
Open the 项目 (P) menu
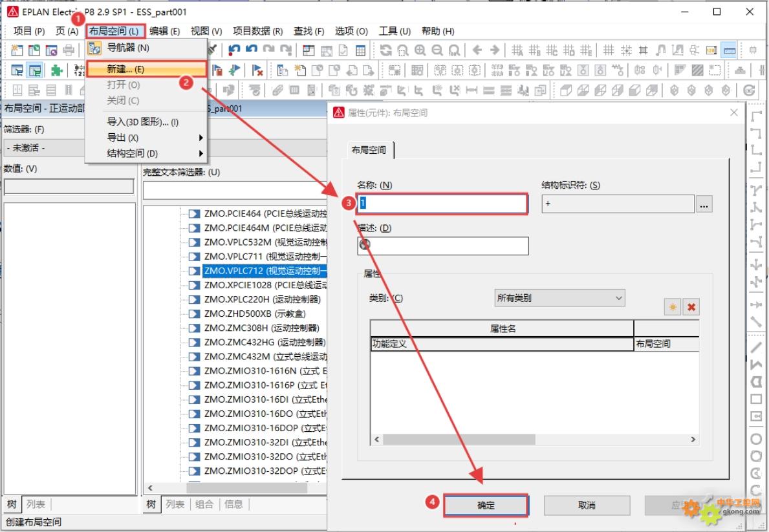point(29,31)
